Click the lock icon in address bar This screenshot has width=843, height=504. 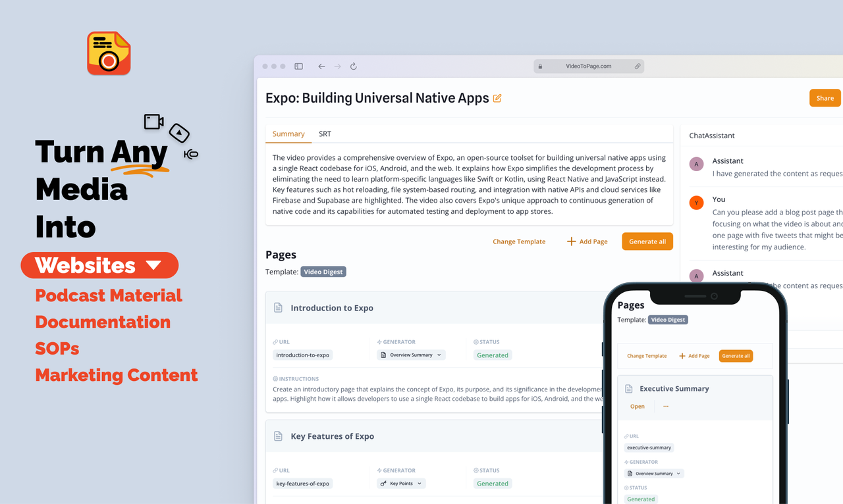[x=540, y=66]
